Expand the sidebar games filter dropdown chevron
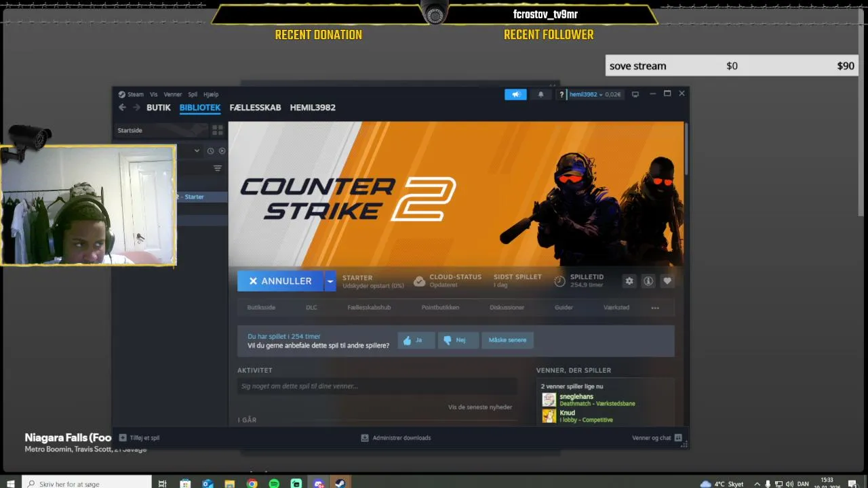The height and width of the screenshot is (488, 868). (197, 150)
